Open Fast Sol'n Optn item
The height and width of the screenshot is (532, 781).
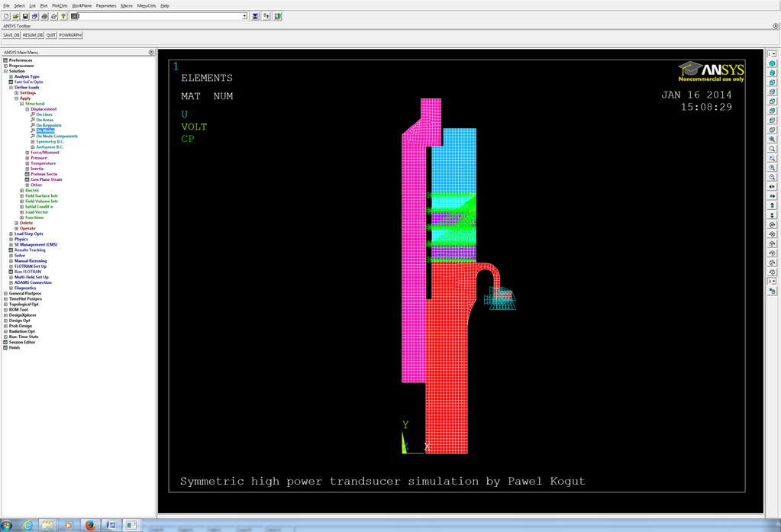[x=28, y=82]
